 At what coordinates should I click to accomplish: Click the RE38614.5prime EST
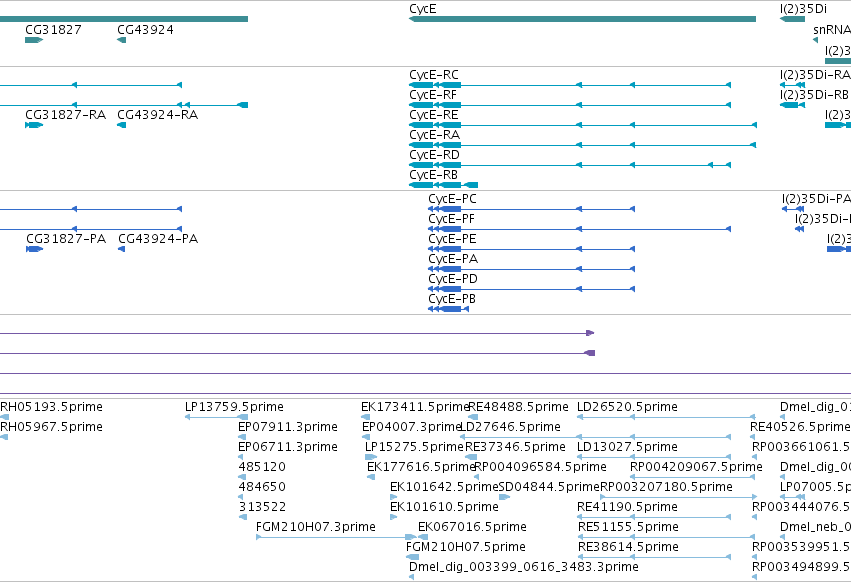tap(654, 557)
